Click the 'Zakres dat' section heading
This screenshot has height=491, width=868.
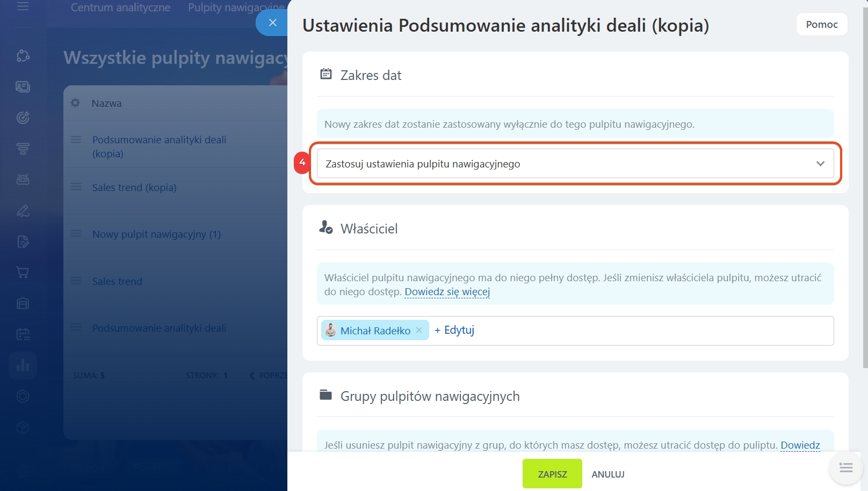pyautogui.click(x=371, y=75)
